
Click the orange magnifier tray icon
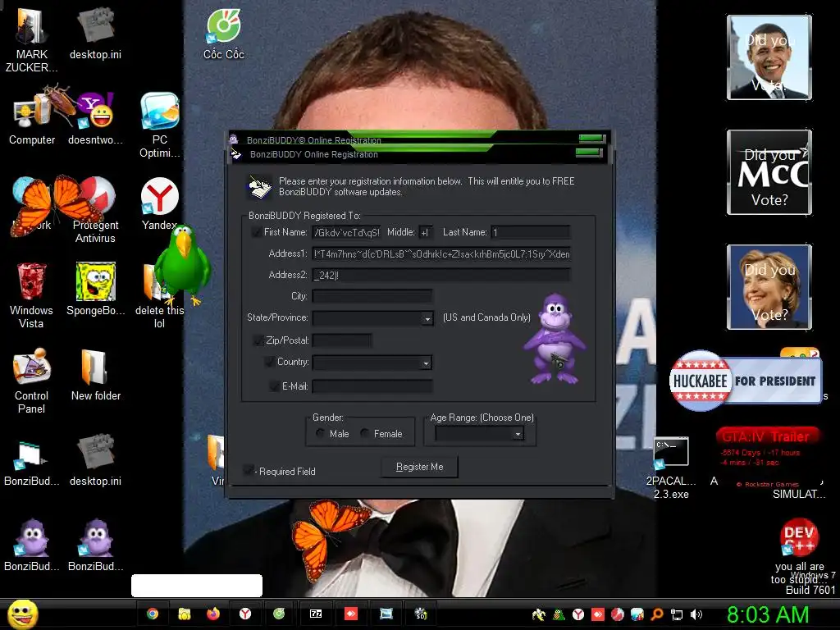[x=657, y=614]
